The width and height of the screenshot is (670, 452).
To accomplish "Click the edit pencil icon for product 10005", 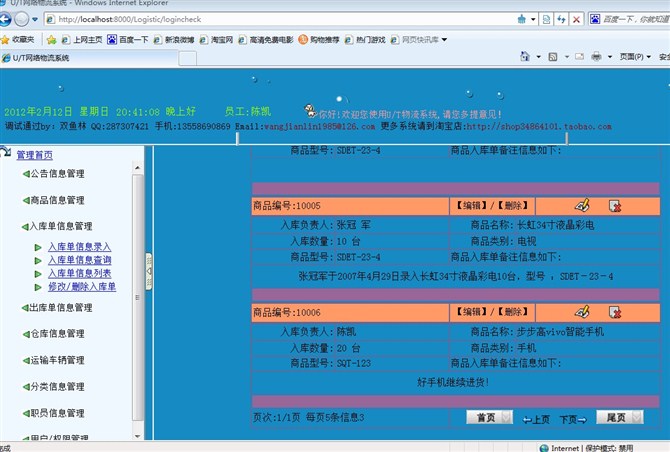I will (x=582, y=205).
